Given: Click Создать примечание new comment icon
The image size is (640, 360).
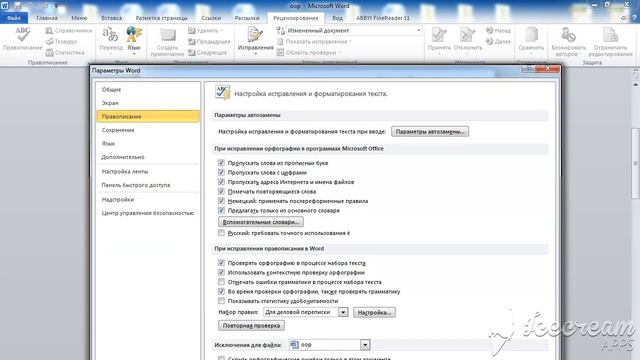Looking at the screenshot, I should coord(167,35).
